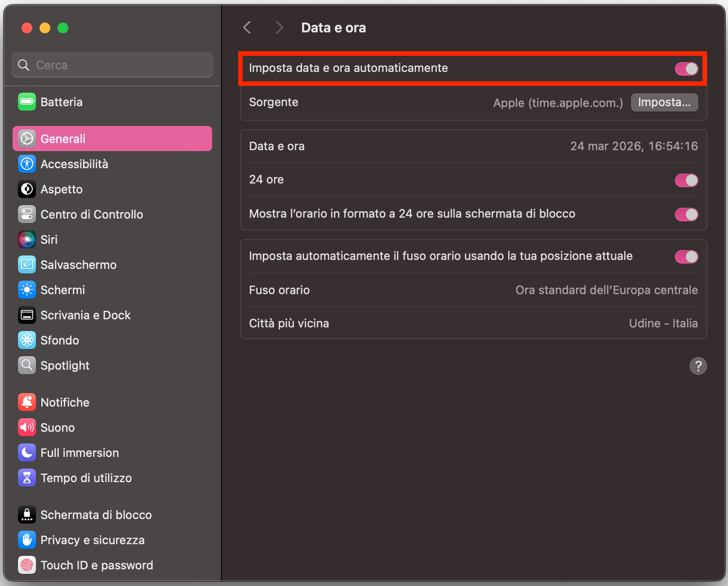728x586 pixels.
Task: Select Generali in the sidebar
Action: coord(63,139)
